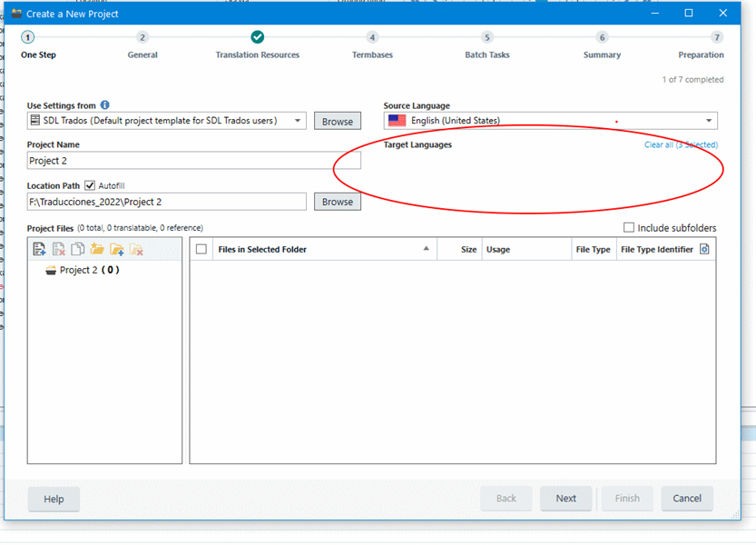Click the Remove Files icon with red X

click(x=58, y=249)
